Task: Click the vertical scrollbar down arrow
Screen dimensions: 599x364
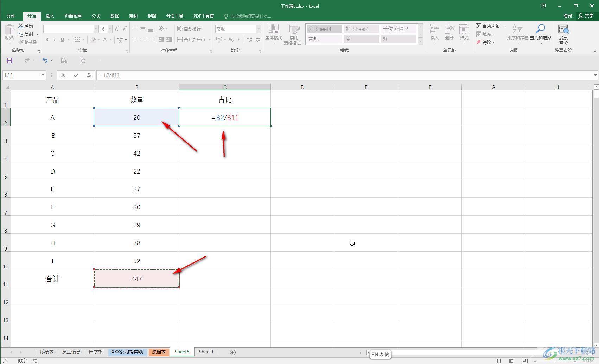Action: [x=596, y=345]
